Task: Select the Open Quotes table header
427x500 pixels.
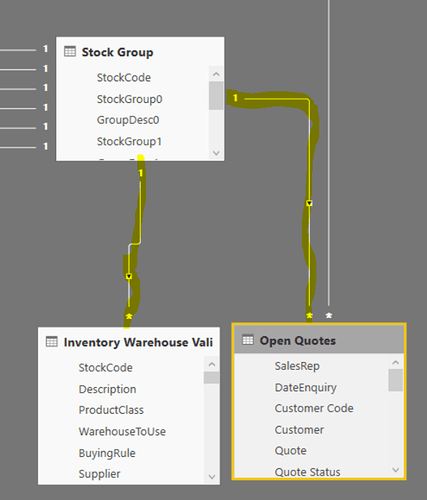Action: coord(319,340)
